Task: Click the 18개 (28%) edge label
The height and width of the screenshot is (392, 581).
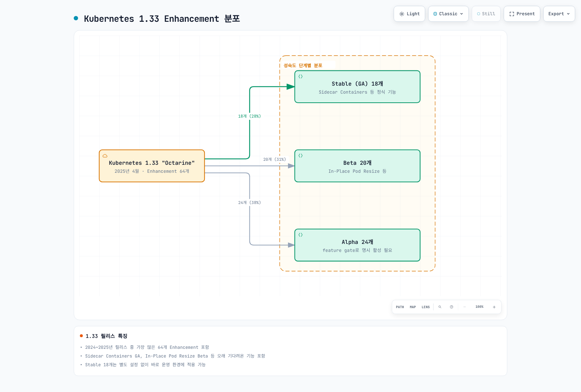Action: (249, 116)
